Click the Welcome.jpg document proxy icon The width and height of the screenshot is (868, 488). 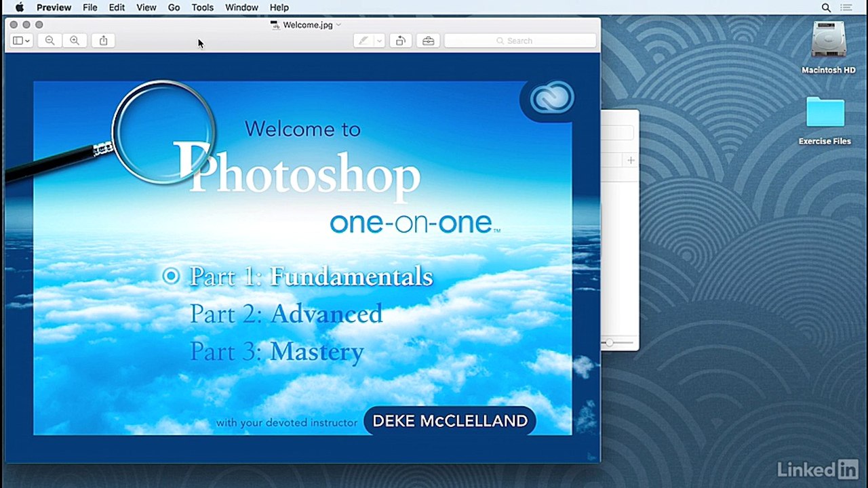(275, 25)
